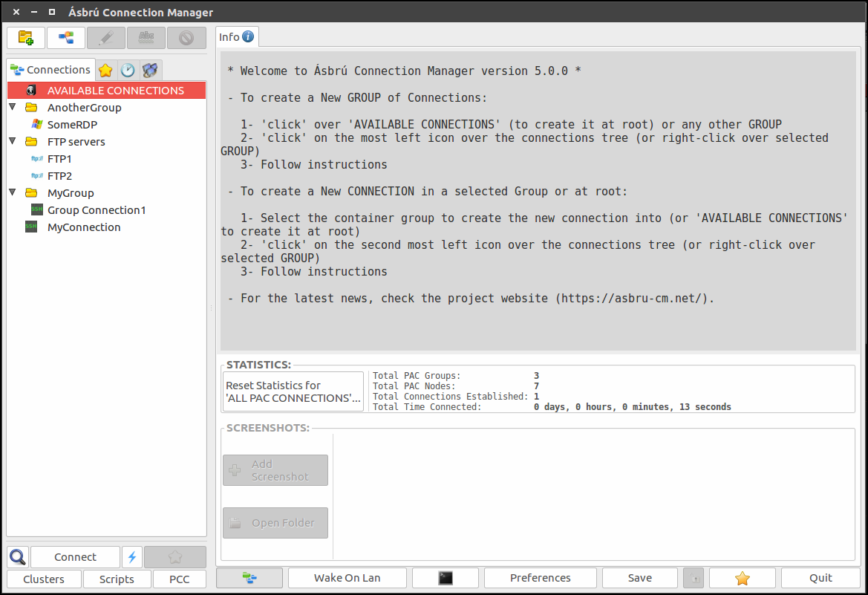The height and width of the screenshot is (595, 868).
Task: Open the Clusters button
Action: click(44, 579)
